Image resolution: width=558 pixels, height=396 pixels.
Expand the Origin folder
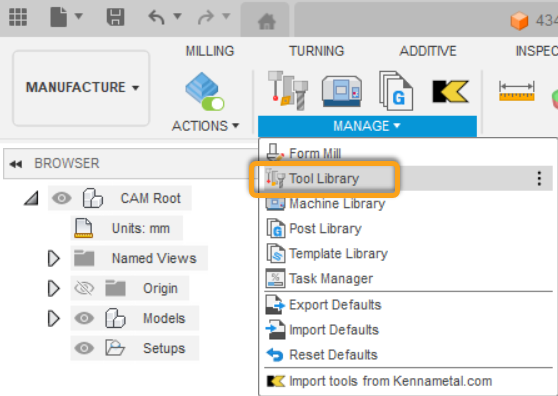point(53,288)
